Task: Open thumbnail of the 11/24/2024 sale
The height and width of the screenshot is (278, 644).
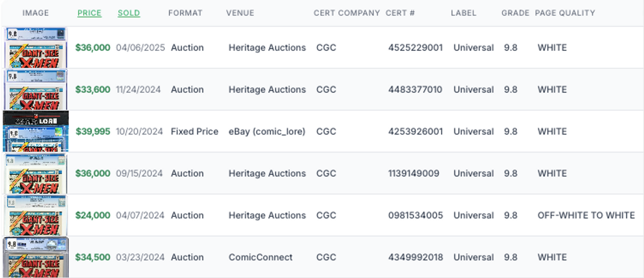Action: coord(36,89)
